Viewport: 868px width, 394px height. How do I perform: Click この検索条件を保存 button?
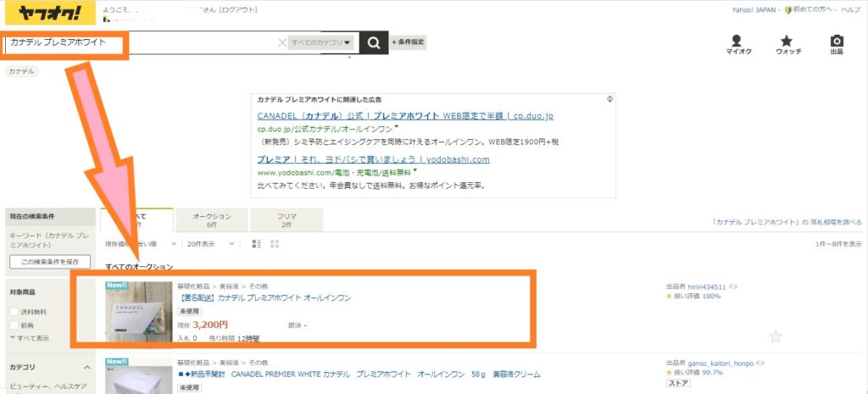coord(50,262)
